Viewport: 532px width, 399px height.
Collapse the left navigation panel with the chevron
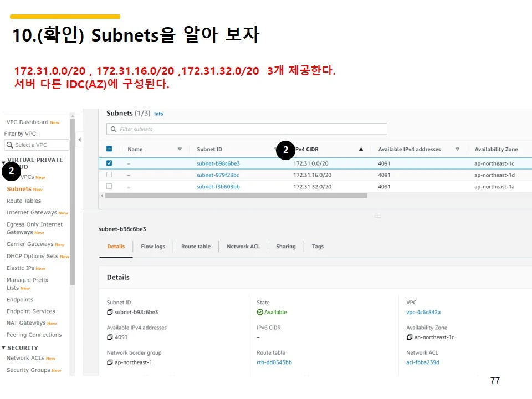point(80,139)
